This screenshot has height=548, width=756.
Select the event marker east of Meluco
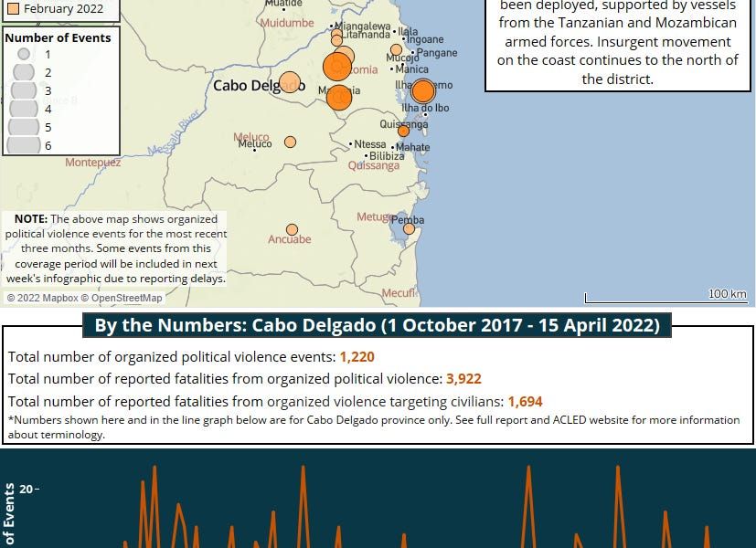(290, 142)
